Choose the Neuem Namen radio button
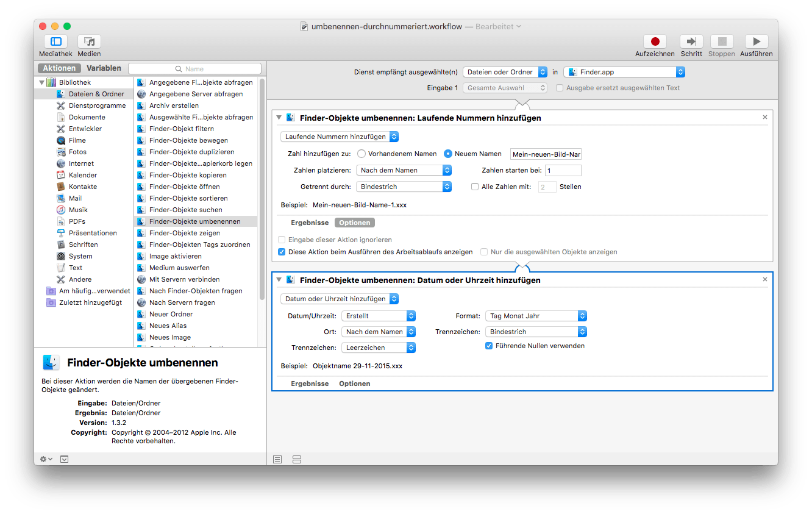Image resolution: width=812 pixels, height=514 pixels. 448,154
